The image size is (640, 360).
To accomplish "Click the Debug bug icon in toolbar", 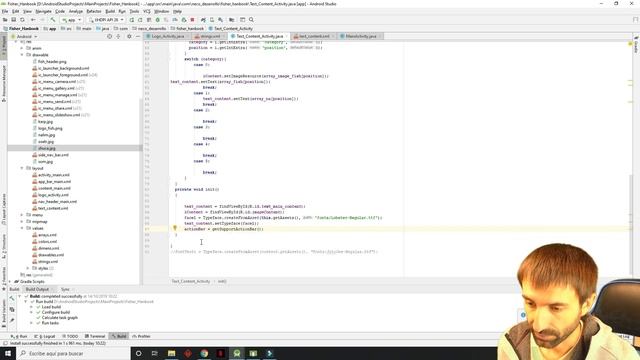I will coord(158,20).
